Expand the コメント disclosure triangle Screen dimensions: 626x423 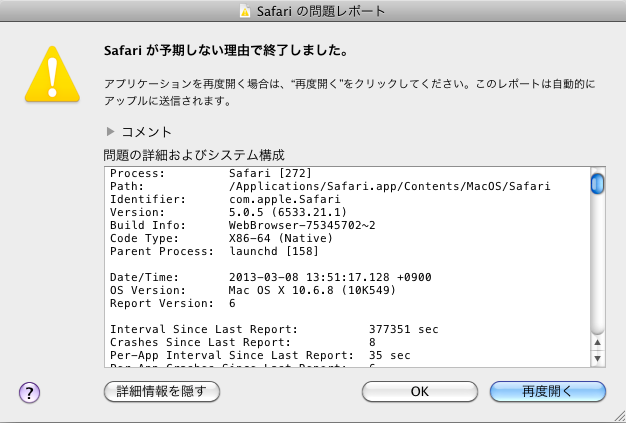(x=110, y=131)
